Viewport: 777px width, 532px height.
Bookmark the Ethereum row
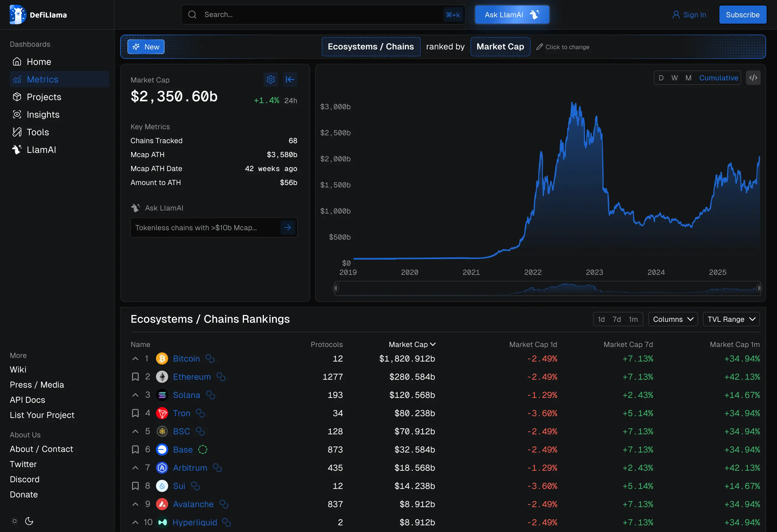[135, 377]
